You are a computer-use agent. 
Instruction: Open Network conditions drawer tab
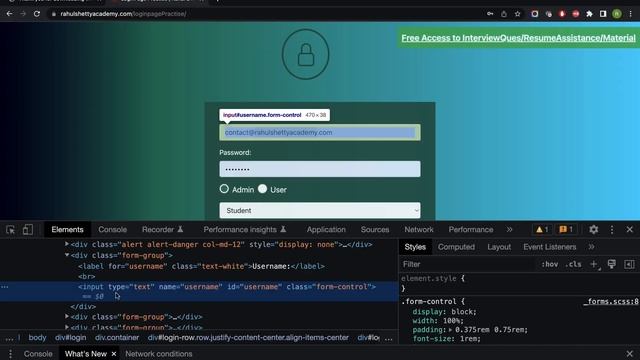tap(158, 354)
